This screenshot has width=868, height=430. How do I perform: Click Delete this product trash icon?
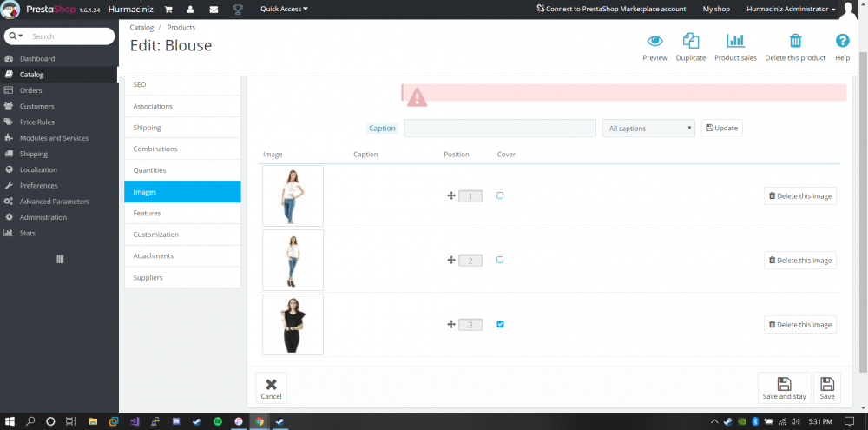coord(795,41)
